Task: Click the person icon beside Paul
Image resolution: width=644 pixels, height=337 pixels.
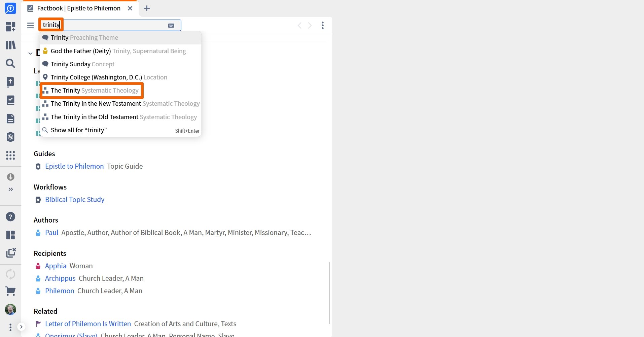Action: [x=38, y=233]
